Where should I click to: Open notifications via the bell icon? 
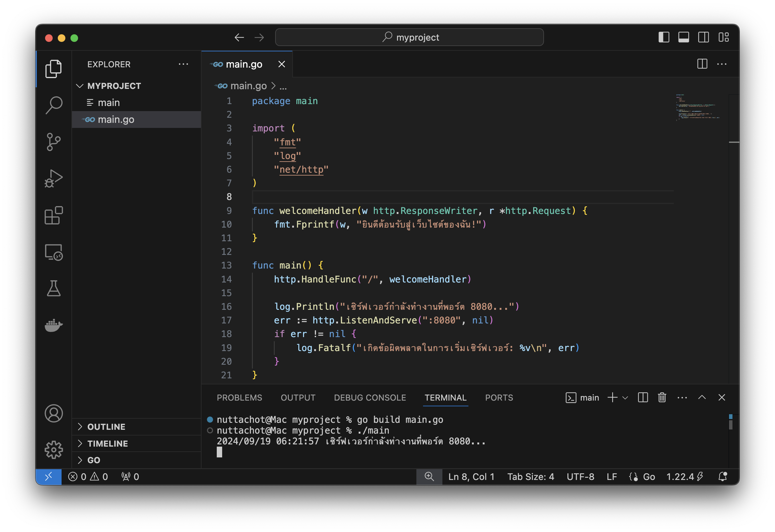point(722,476)
